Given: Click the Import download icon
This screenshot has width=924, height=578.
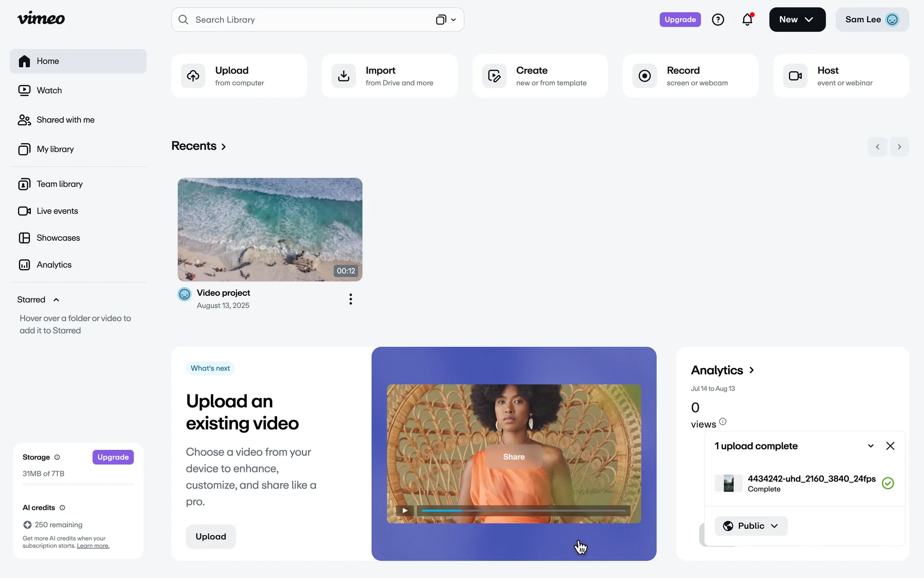Looking at the screenshot, I should (x=344, y=76).
